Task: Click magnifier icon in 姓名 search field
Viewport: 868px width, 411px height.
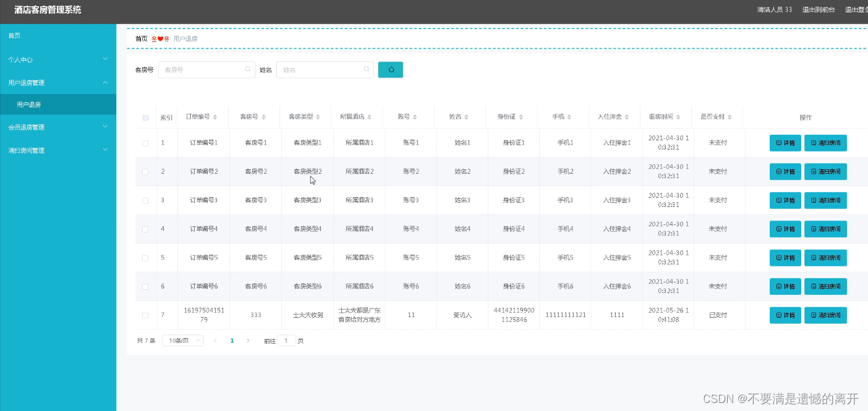Action: coord(366,70)
